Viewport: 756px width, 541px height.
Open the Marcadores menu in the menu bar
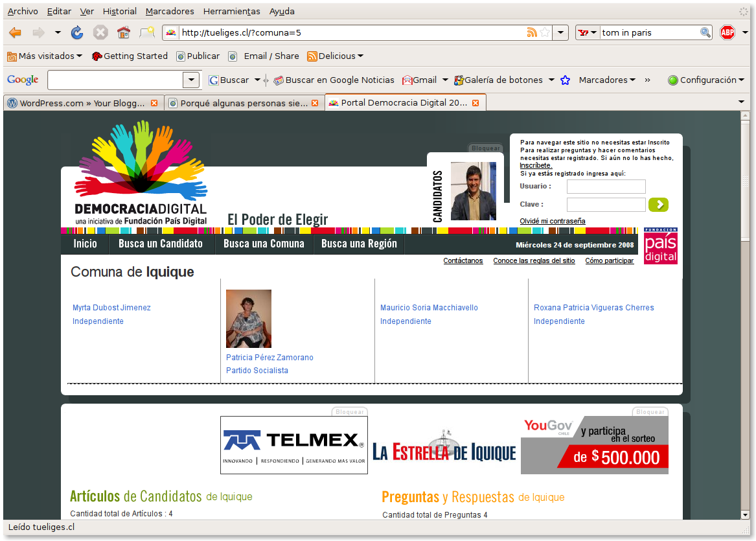point(170,11)
